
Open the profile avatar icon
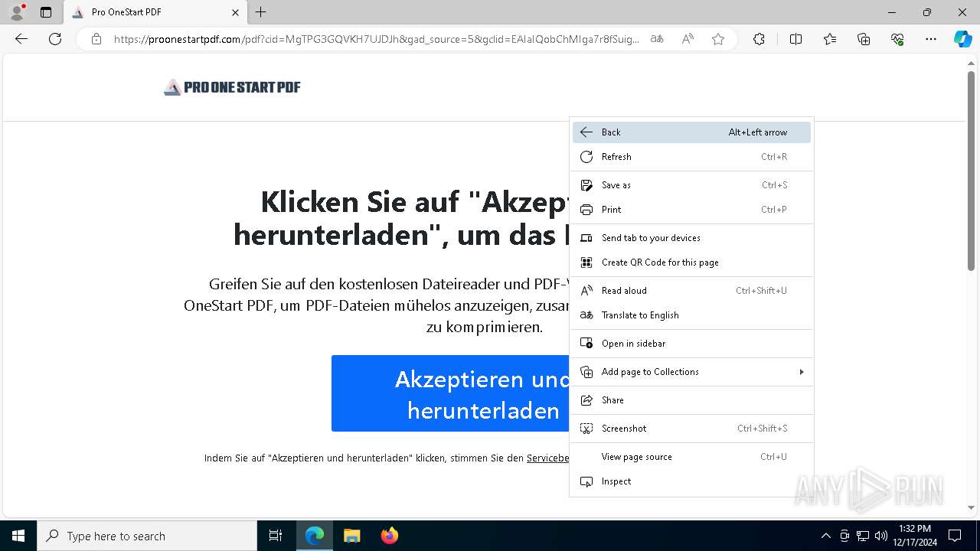point(17,12)
